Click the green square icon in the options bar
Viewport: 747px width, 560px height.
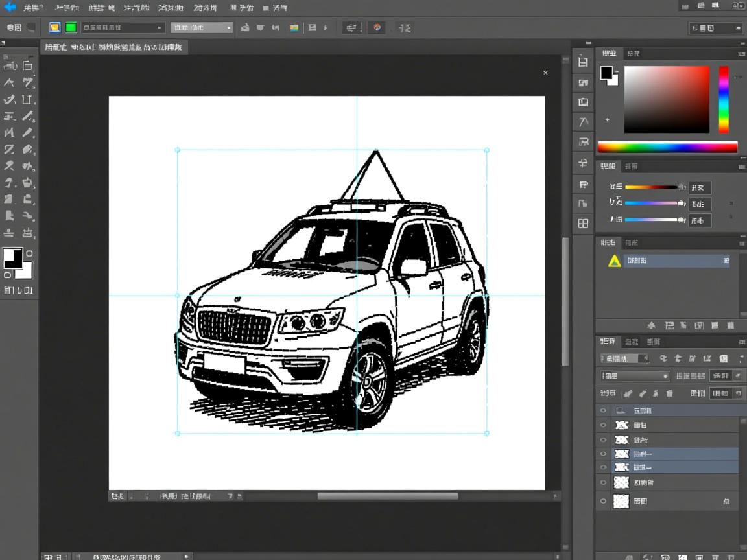71,27
